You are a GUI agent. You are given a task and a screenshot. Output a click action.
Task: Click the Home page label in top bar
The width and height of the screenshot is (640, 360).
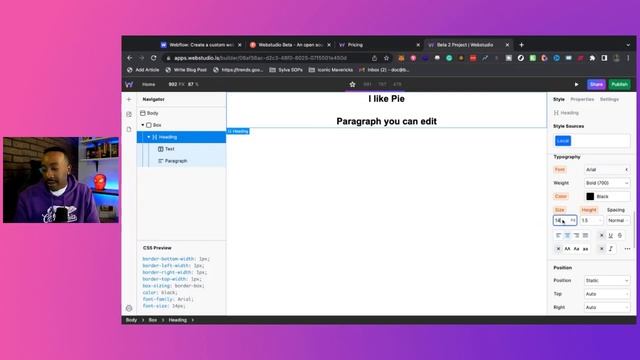[x=149, y=84]
